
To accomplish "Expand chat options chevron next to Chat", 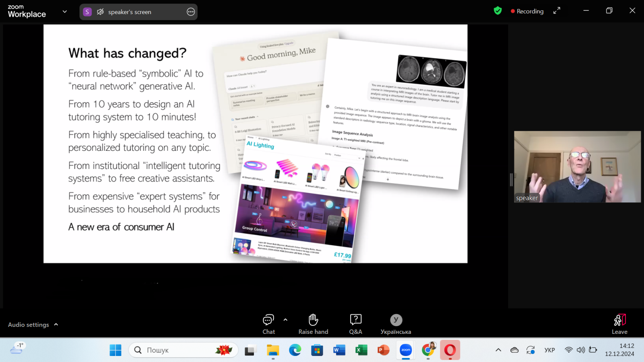I will [x=285, y=320].
